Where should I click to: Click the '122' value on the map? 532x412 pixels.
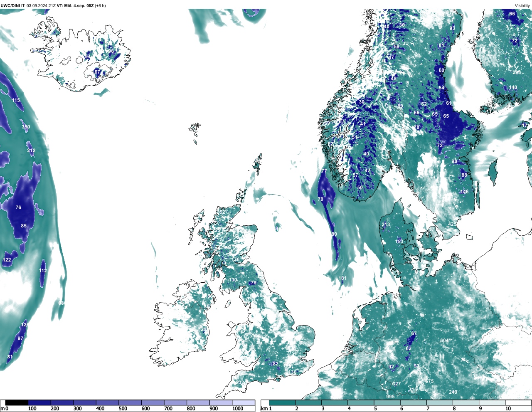pyautogui.click(x=7, y=260)
